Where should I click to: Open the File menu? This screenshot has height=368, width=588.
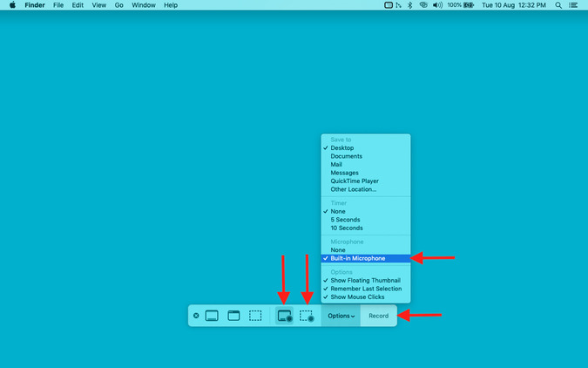coord(58,5)
